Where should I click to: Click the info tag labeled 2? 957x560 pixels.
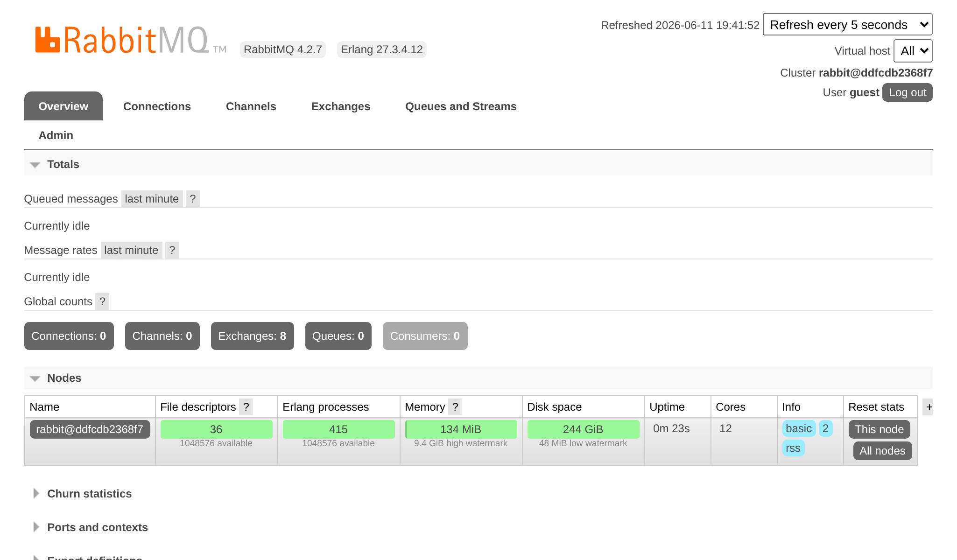point(825,428)
